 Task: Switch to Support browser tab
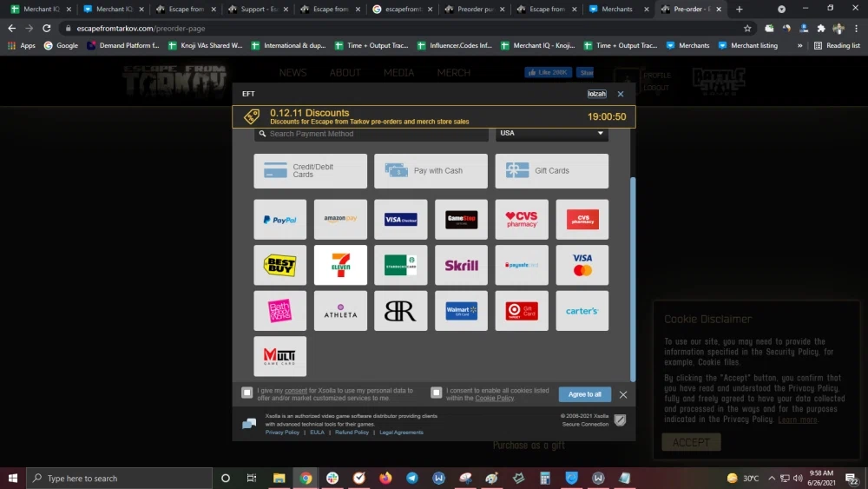click(x=256, y=9)
